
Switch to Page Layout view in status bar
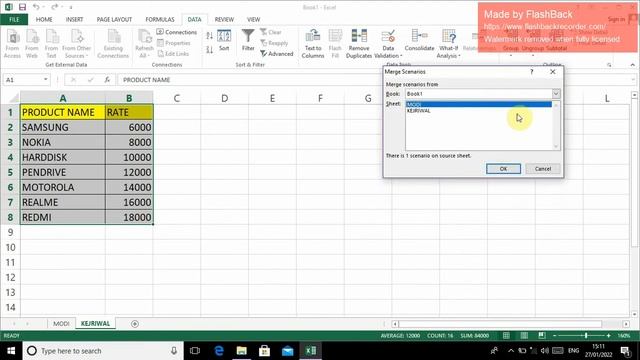(524, 336)
